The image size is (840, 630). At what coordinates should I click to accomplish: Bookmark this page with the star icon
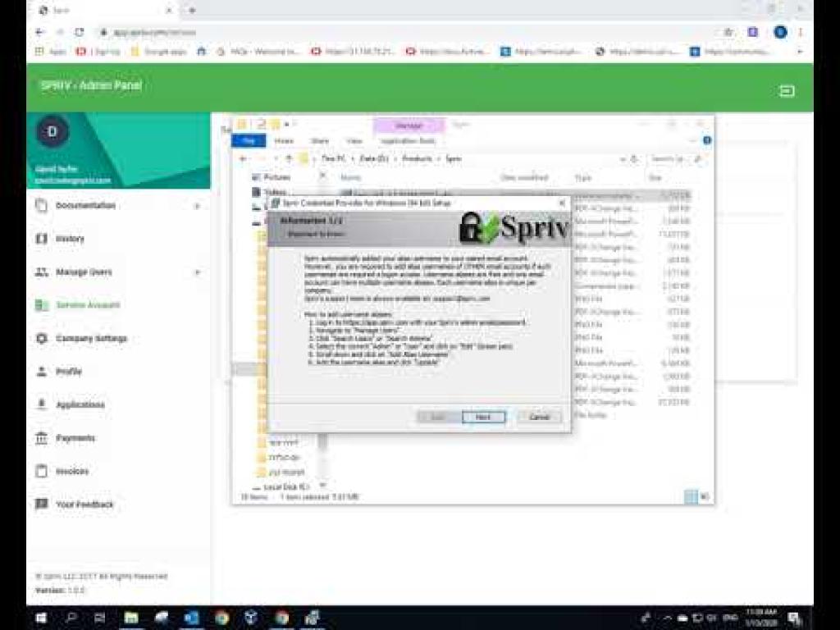point(728,32)
